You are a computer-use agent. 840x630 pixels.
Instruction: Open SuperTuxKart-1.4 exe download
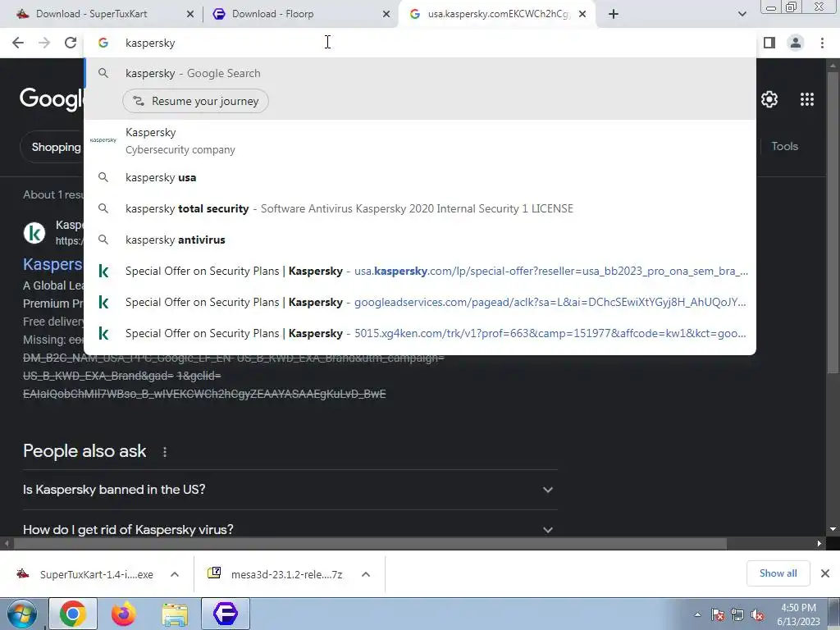pyautogui.click(x=89, y=574)
